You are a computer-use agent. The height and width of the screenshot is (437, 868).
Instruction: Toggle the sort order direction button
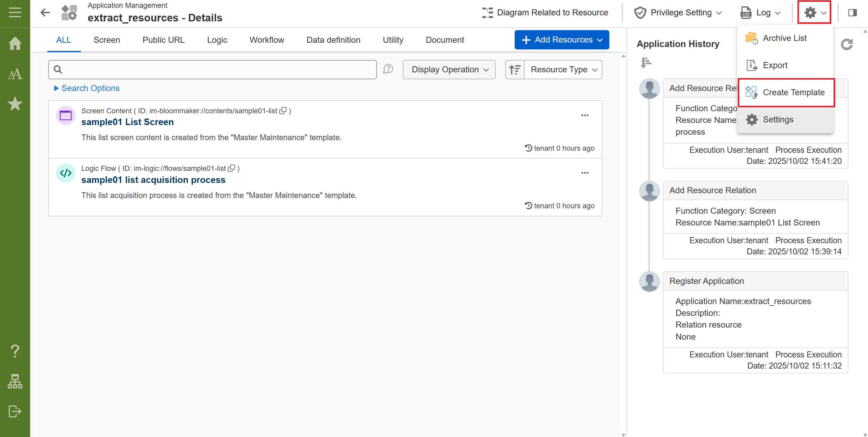coord(515,70)
